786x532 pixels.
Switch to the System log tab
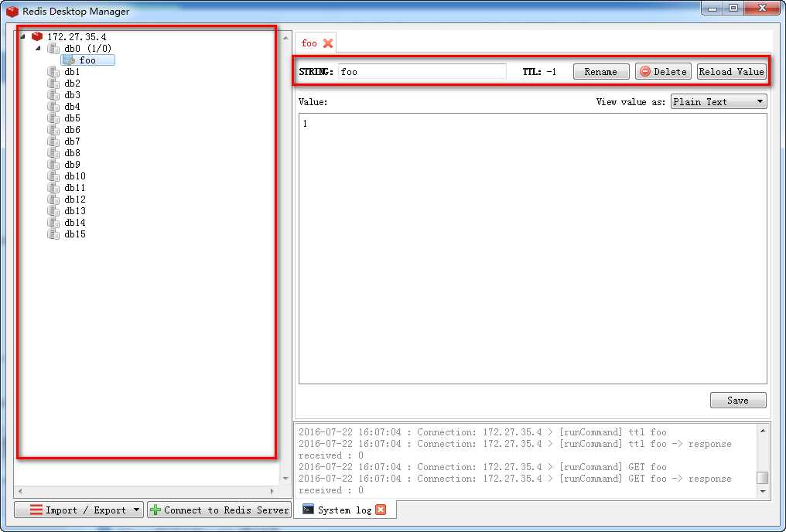[x=344, y=510]
